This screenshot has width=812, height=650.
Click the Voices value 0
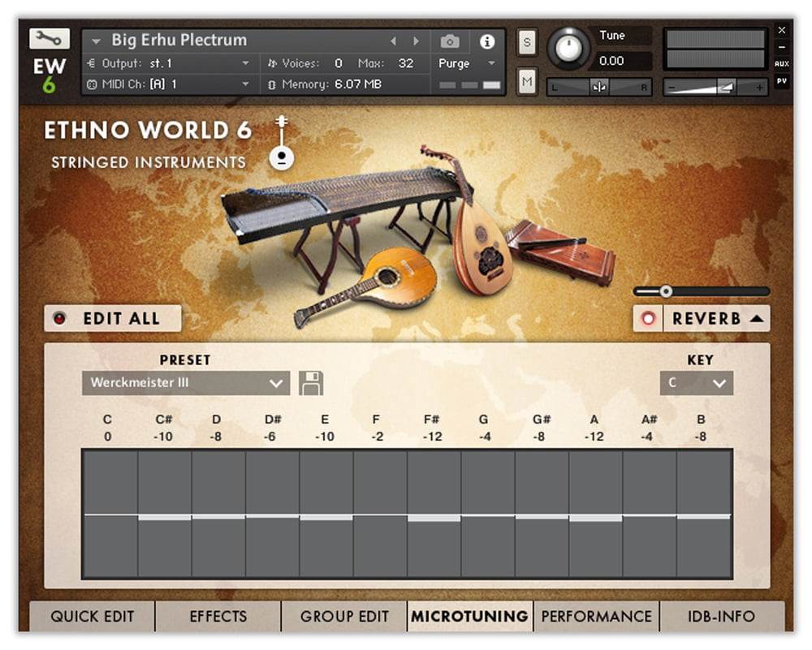338,63
